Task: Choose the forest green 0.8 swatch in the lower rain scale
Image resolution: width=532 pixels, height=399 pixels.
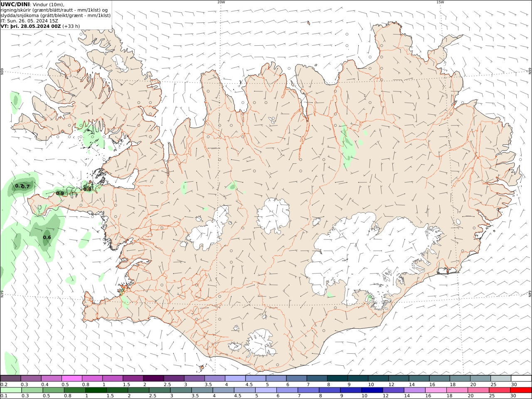Action: (75, 390)
